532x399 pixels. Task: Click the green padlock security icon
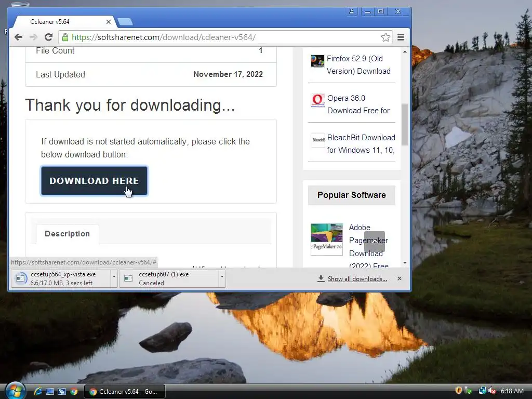pos(65,37)
